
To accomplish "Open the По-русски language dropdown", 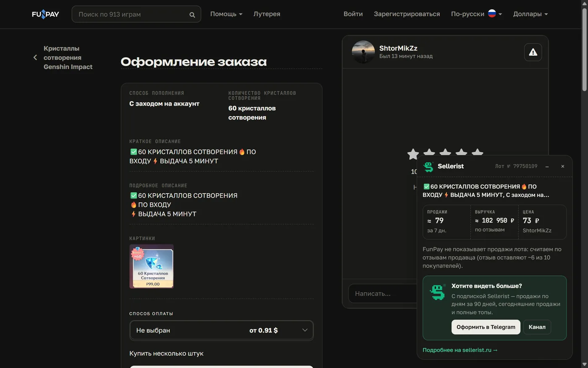I will coord(476,14).
